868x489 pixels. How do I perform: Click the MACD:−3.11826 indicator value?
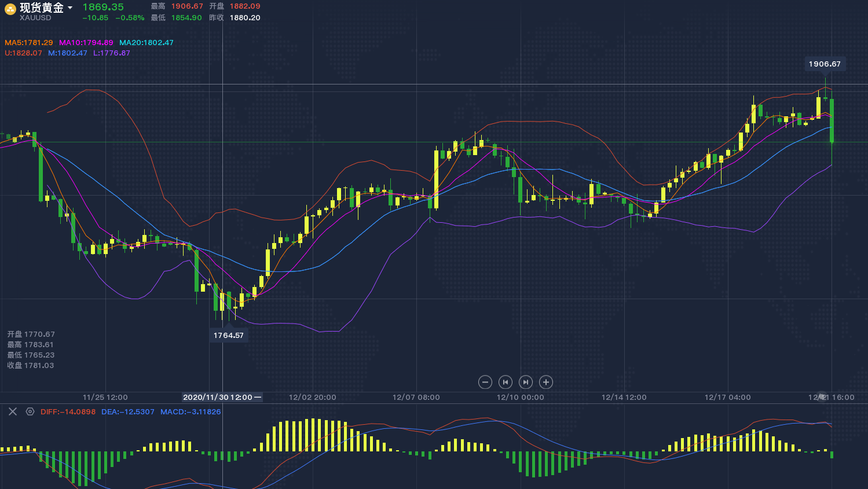coord(191,412)
